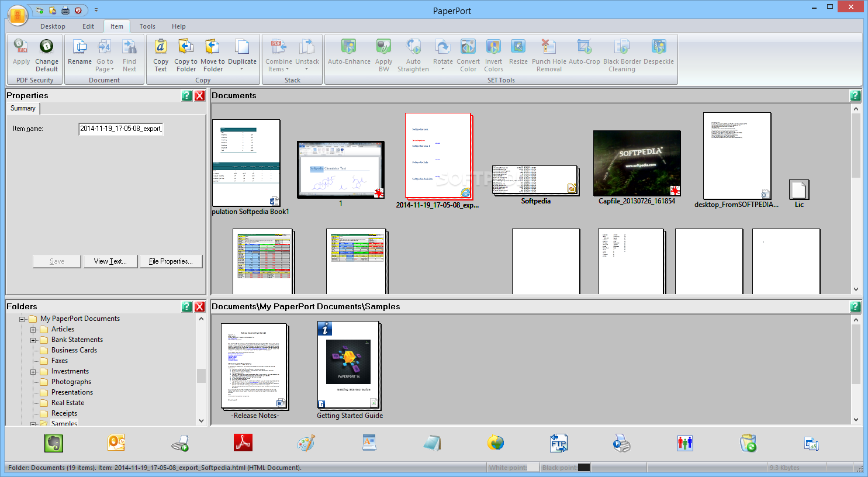Click Punch Hole Removal tool

[x=549, y=56]
